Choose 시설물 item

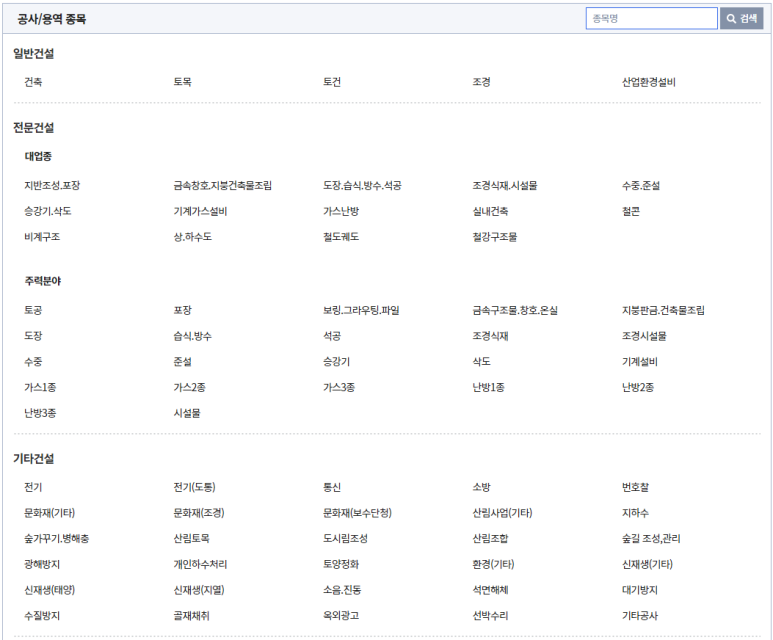(187, 413)
